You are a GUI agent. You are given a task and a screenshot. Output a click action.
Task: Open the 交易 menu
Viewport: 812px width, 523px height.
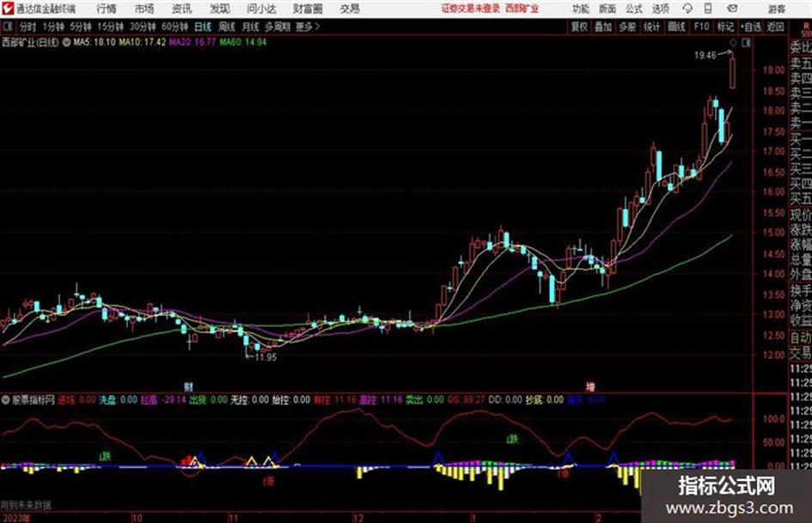pyautogui.click(x=350, y=9)
